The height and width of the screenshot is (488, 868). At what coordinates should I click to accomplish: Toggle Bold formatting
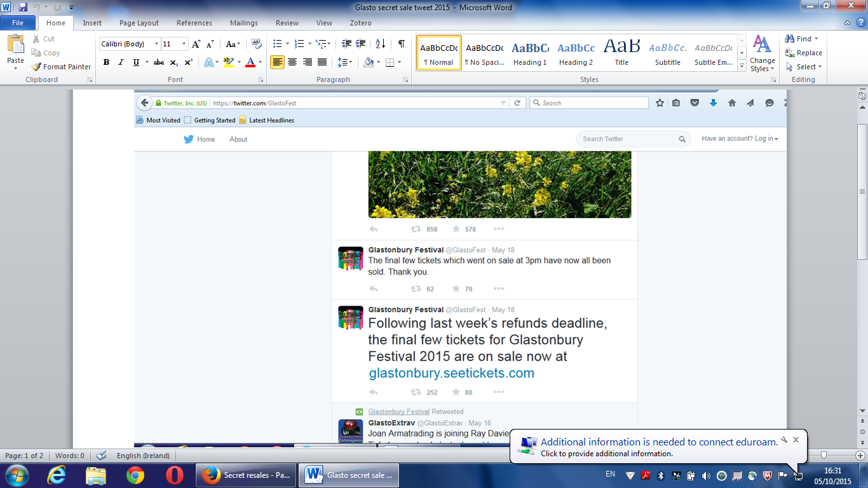click(x=106, y=62)
